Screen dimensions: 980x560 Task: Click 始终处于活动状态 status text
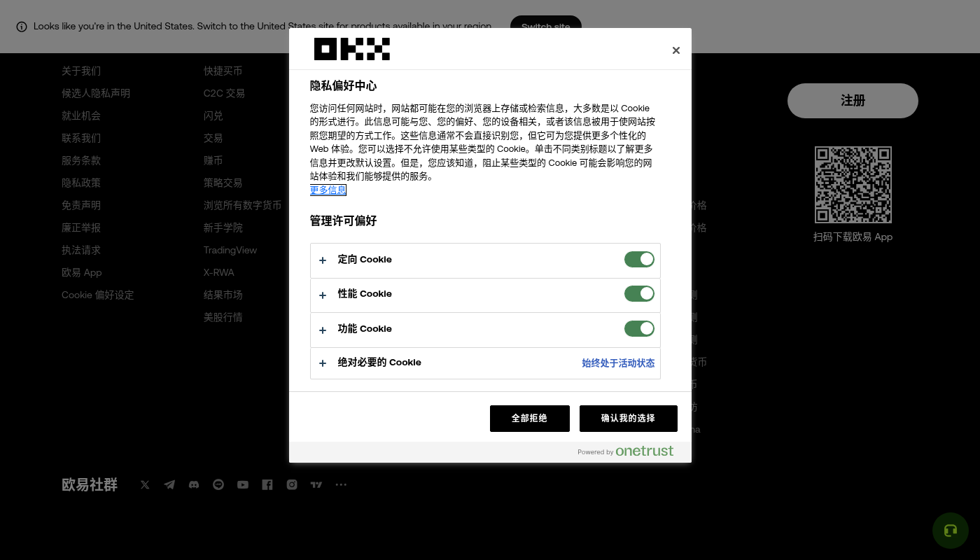click(x=619, y=363)
